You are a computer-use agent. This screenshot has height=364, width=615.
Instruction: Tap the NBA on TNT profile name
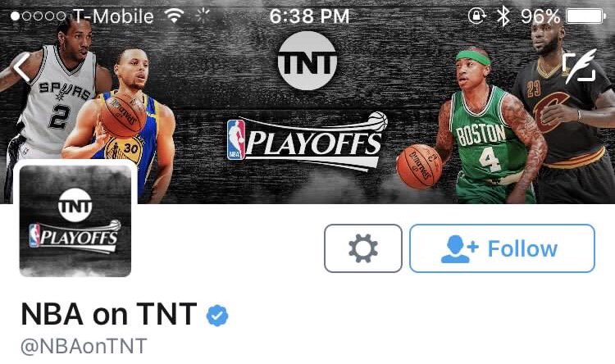coord(108,314)
